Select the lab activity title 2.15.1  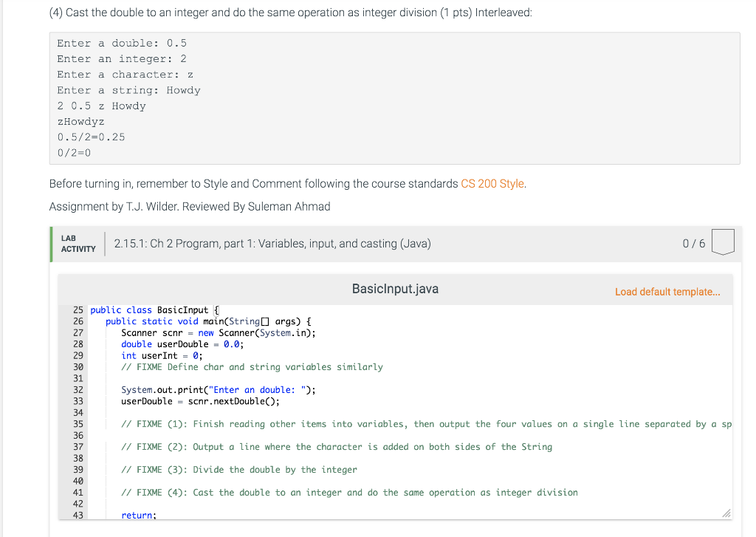point(272,244)
